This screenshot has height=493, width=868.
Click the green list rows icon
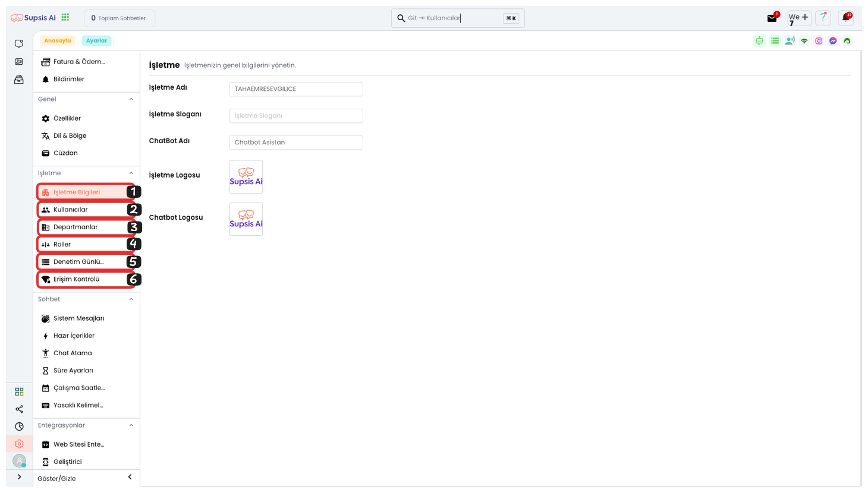coord(775,41)
